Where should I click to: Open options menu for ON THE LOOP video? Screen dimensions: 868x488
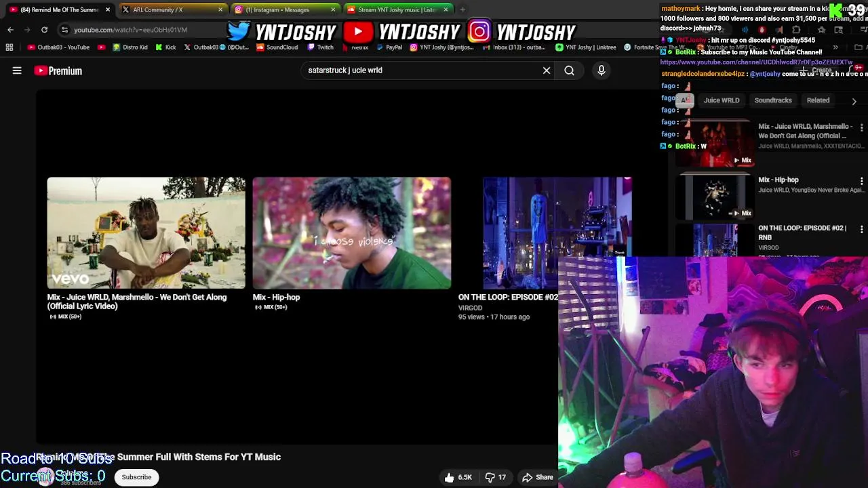click(x=861, y=230)
